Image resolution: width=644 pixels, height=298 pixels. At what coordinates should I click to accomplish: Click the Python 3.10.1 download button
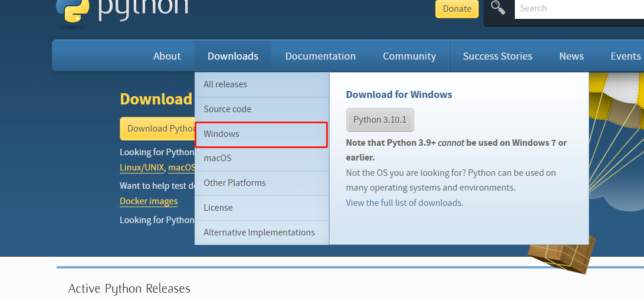click(380, 120)
